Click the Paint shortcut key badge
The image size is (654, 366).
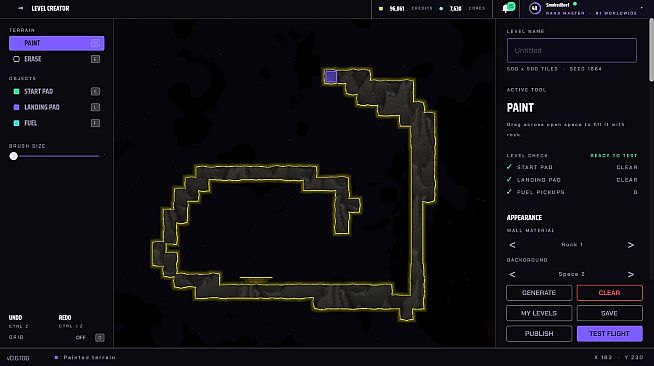click(x=95, y=43)
